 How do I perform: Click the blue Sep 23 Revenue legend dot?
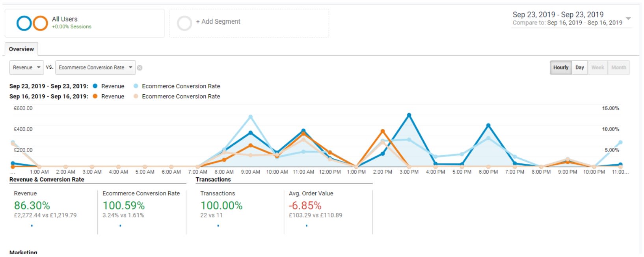pos(95,86)
